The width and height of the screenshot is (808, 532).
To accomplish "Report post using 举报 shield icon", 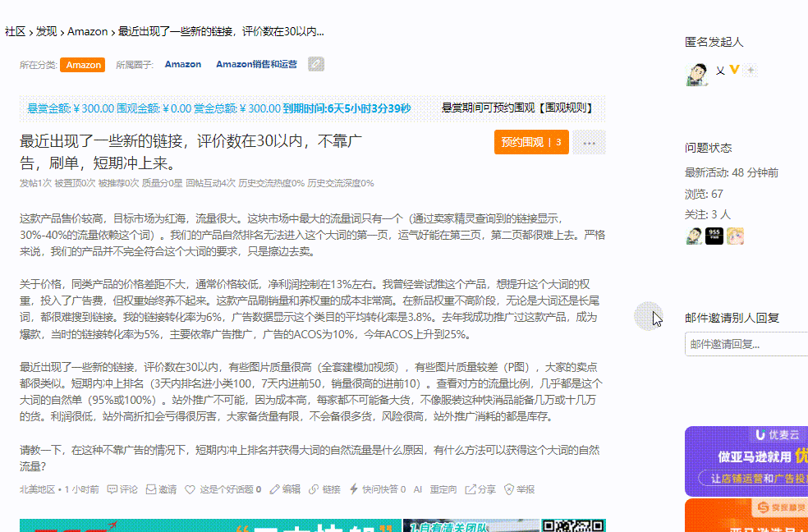I will 509,489.
